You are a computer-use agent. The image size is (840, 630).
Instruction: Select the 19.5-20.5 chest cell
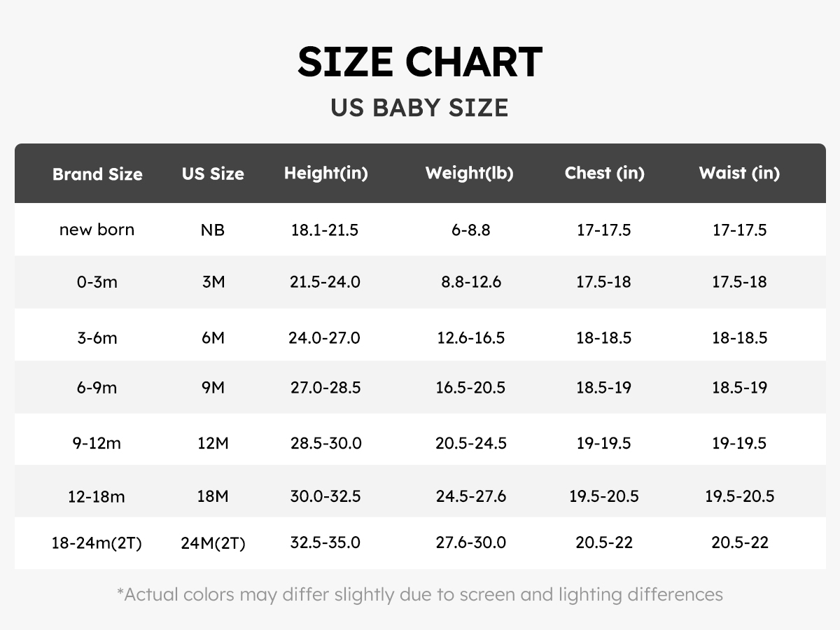(x=603, y=496)
